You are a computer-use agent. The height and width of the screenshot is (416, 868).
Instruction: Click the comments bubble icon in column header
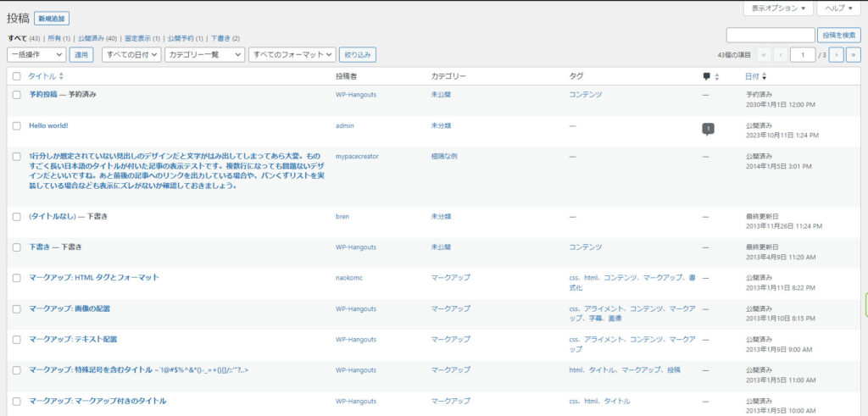(x=707, y=76)
